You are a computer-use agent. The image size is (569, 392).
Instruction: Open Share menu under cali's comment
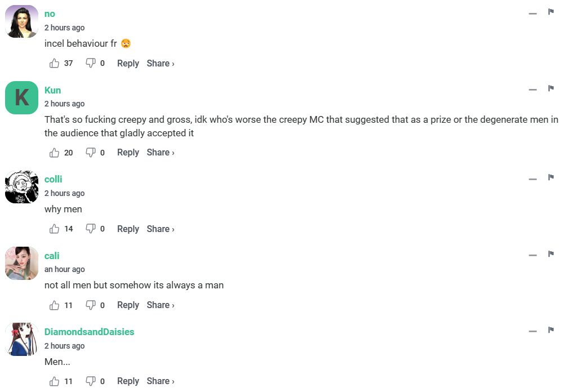pyautogui.click(x=160, y=305)
